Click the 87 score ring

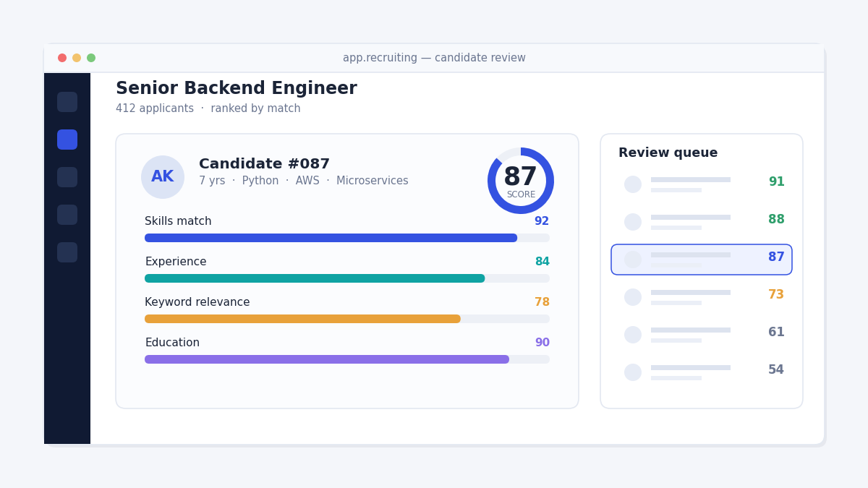click(x=521, y=181)
